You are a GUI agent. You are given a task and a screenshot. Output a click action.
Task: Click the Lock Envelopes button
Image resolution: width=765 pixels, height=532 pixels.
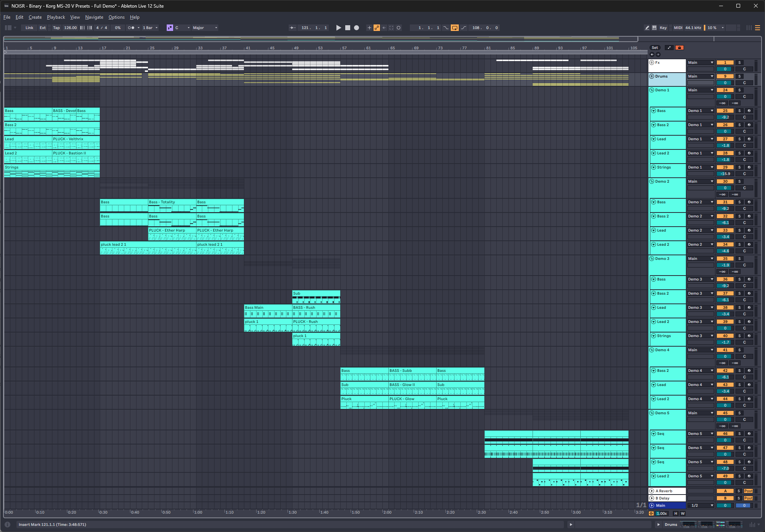679,48
